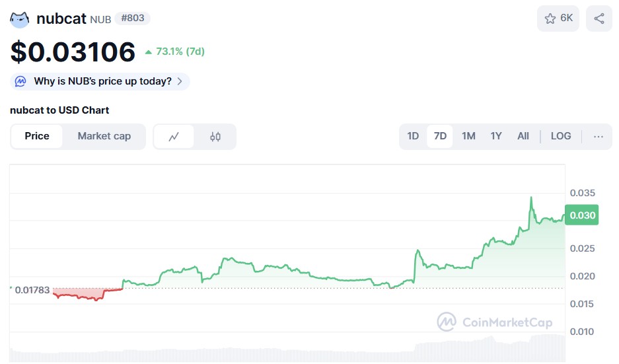Switch to line chart view icon
The height and width of the screenshot is (364, 619).
pyautogui.click(x=174, y=137)
